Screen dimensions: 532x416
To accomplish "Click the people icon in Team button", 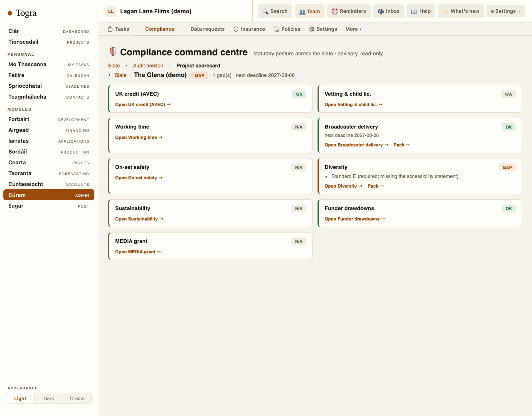I will [x=302, y=12].
